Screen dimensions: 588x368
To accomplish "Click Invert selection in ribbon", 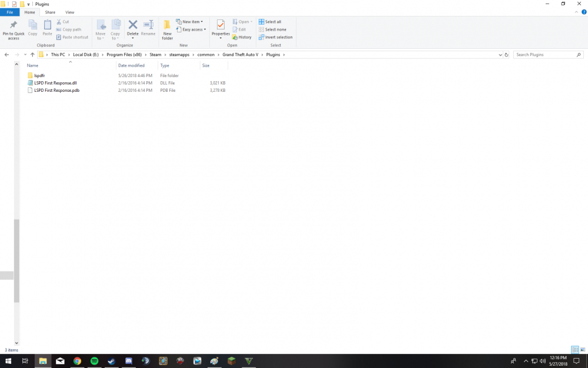I will coord(276,37).
